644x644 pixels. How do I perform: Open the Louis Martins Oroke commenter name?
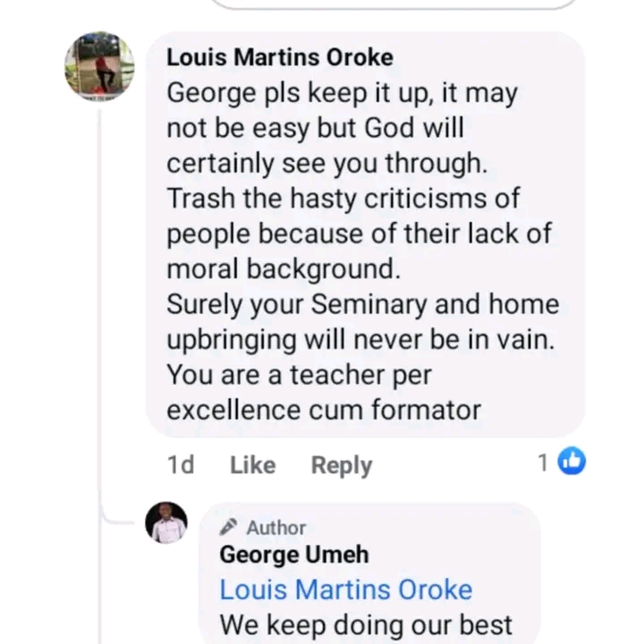[279, 57]
